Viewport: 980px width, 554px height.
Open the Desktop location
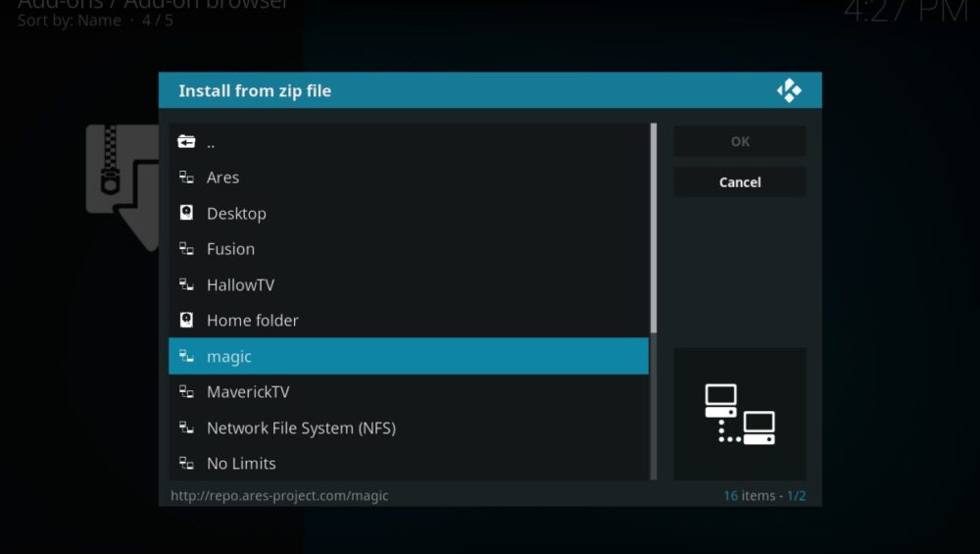[409, 213]
